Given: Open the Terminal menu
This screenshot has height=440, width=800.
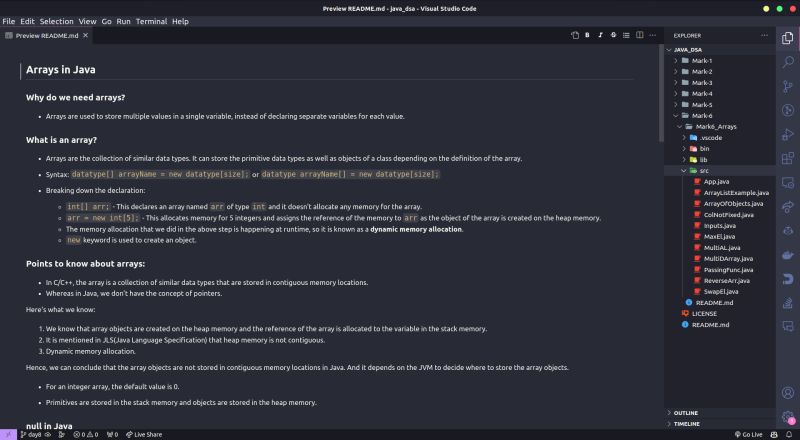Looking at the screenshot, I should (x=151, y=21).
